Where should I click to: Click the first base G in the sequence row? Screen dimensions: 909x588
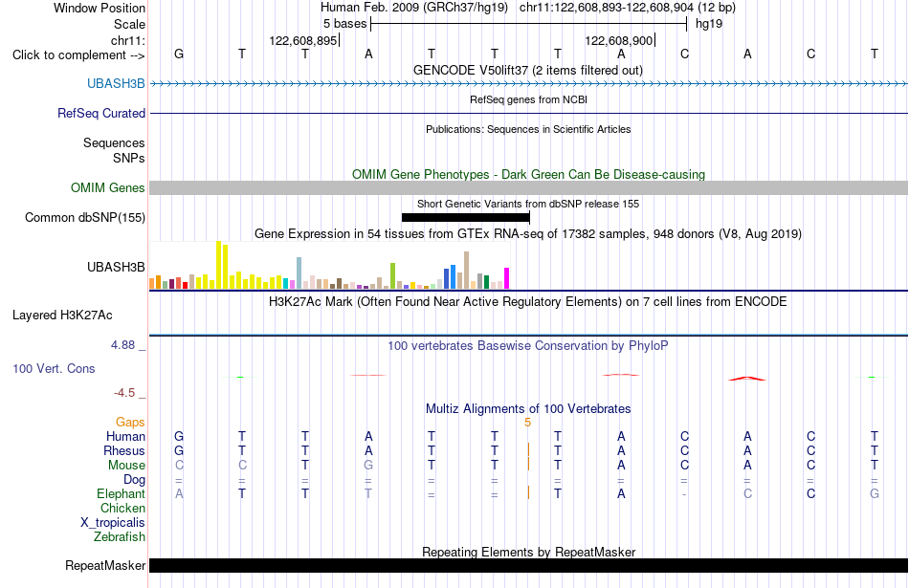(x=179, y=54)
